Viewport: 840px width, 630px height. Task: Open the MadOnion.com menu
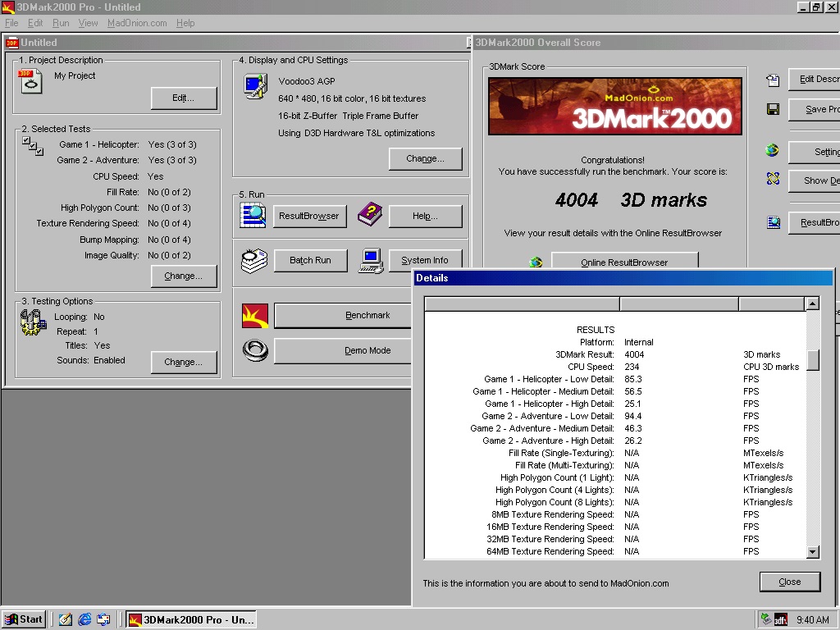click(137, 23)
